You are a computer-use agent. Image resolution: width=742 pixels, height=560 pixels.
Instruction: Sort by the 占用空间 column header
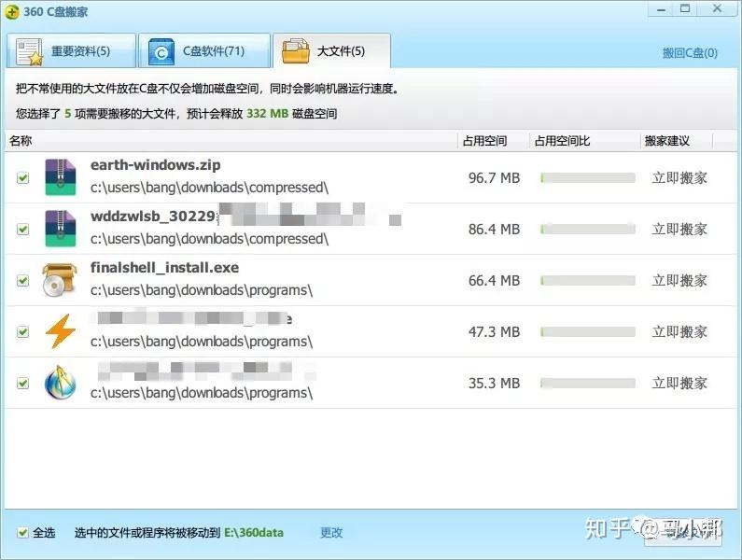(x=485, y=141)
